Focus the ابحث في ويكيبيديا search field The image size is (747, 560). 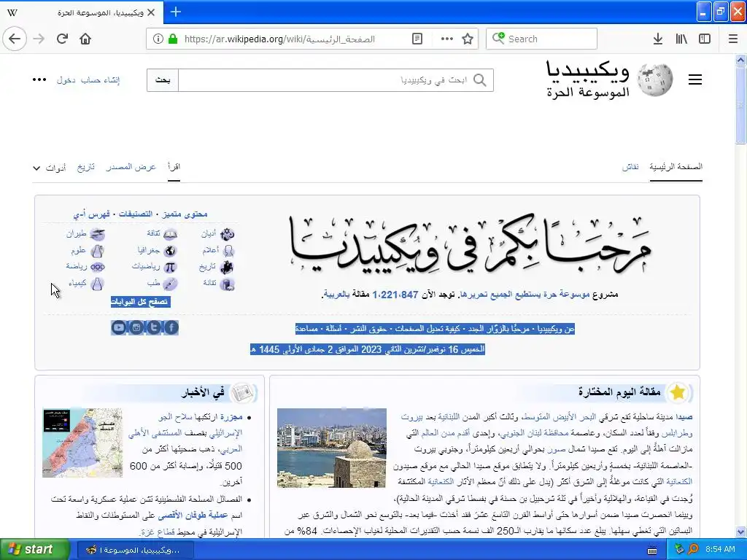pos(336,80)
